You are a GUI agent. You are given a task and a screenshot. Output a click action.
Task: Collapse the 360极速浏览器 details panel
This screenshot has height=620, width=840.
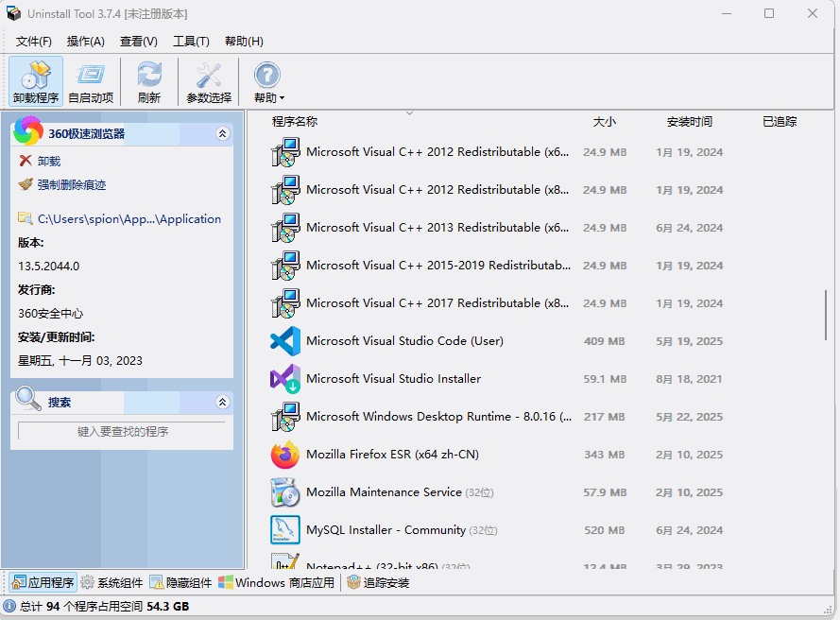tap(223, 134)
